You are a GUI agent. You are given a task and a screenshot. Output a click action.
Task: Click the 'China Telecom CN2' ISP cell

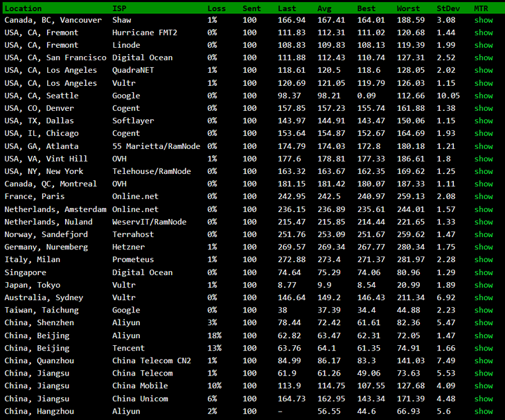pos(152,360)
